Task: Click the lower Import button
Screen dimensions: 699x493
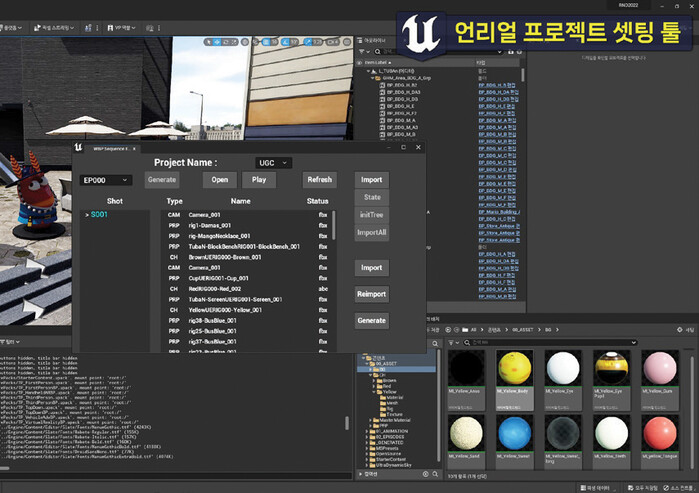Action: pyautogui.click(x=372, y=268)
